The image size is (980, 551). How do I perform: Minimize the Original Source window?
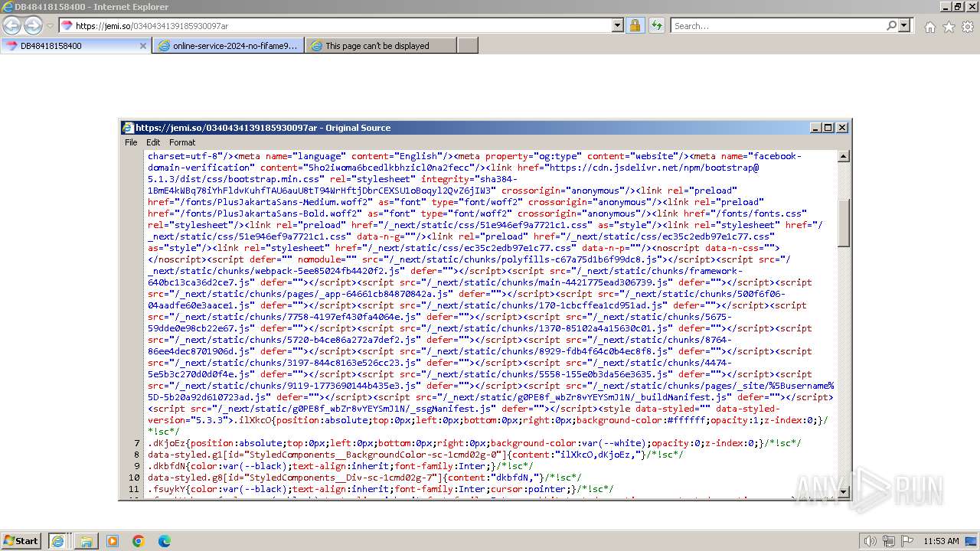[x=815, y=128]
